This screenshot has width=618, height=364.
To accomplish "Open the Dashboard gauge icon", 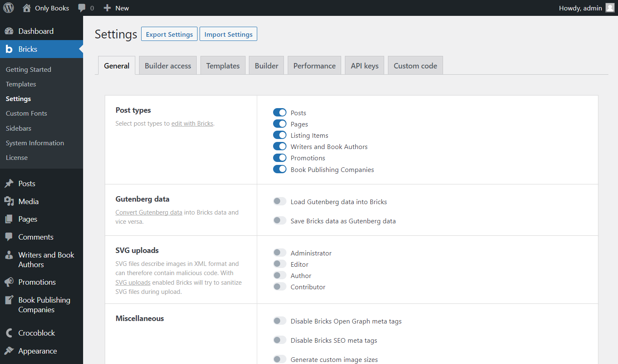I will tap(9, 31).
